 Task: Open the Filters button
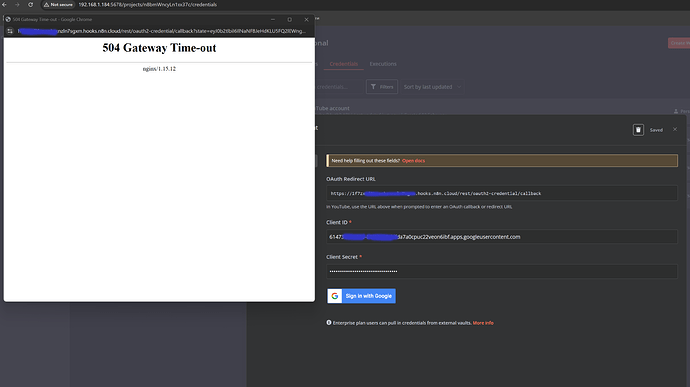[x=382, y=87]
